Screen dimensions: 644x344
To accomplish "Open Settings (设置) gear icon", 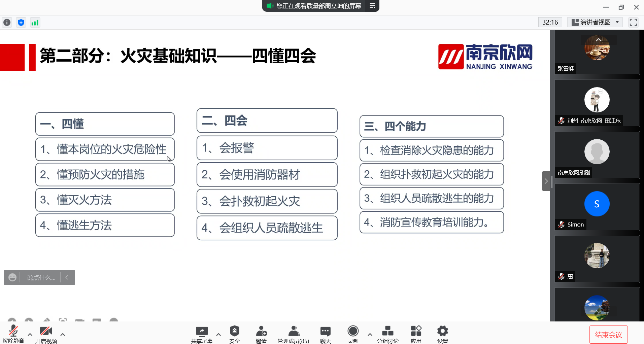I will (442, 334).
